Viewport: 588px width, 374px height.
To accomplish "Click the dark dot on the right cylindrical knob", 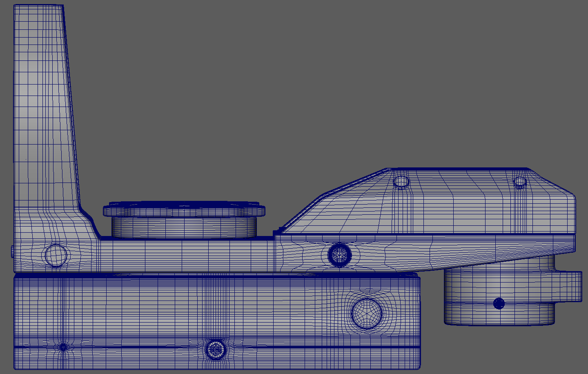I will click(x=499, y=303).
